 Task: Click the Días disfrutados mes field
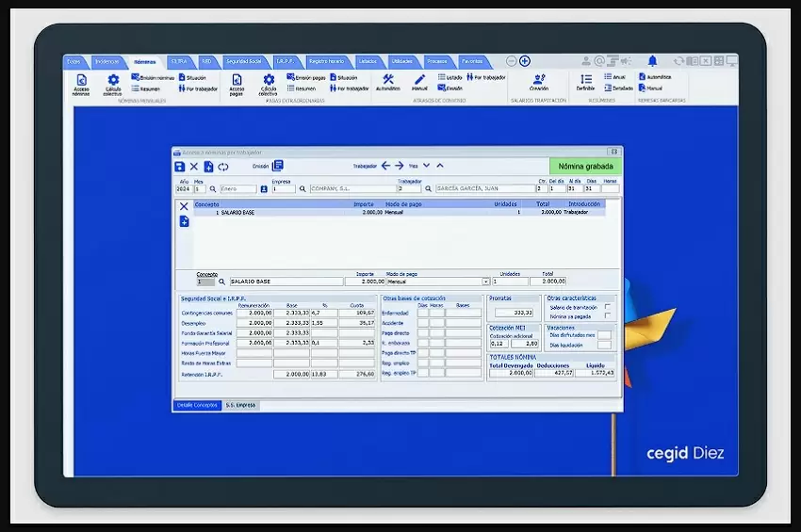(x=604, y=335)
